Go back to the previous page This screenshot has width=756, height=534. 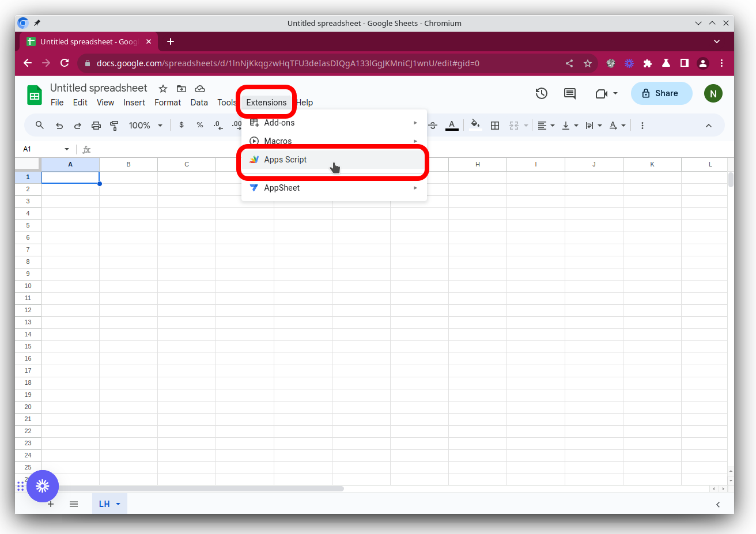[28, 63]
